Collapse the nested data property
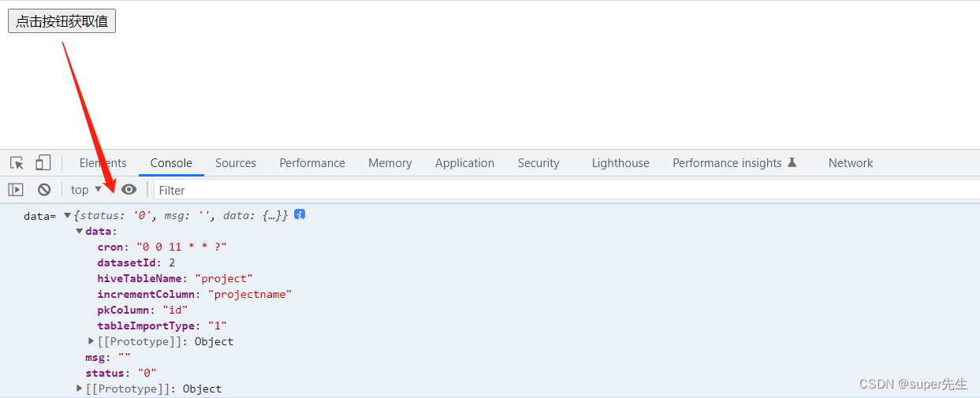 coord(80,231)
